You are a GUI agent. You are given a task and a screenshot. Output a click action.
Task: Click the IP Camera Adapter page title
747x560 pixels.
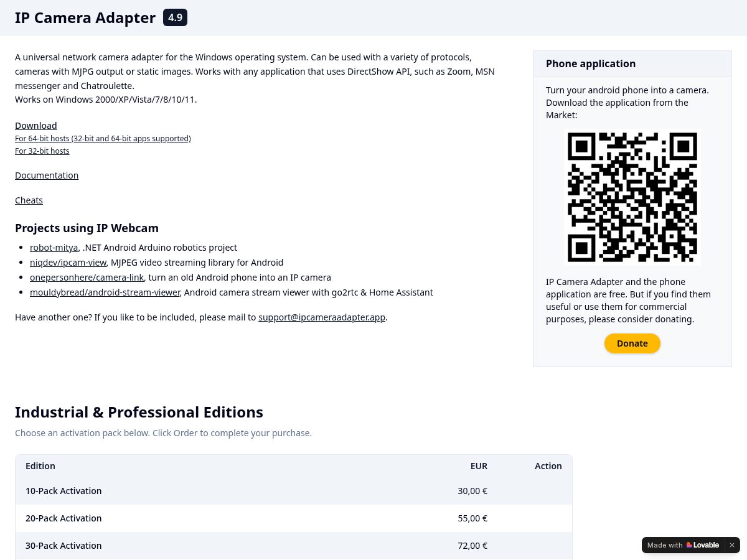click(x=85, y=17)
